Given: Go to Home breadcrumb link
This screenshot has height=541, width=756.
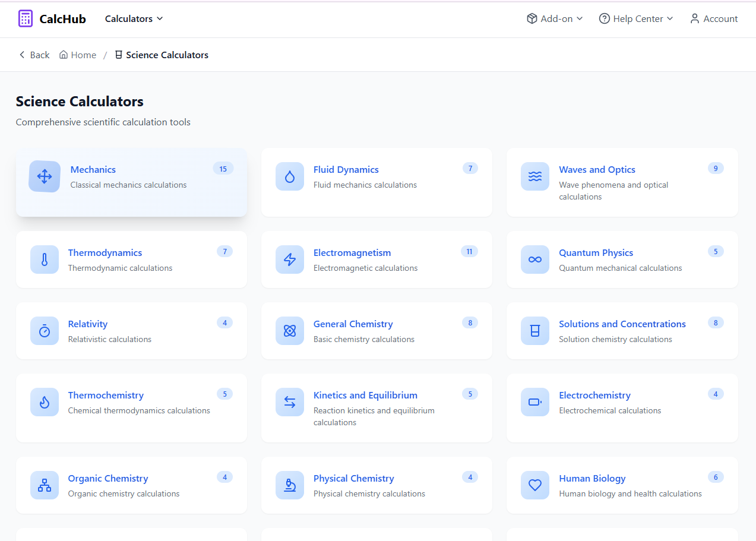Looking at the screenshot, I should pyautogui.click(x=78, y=55).
